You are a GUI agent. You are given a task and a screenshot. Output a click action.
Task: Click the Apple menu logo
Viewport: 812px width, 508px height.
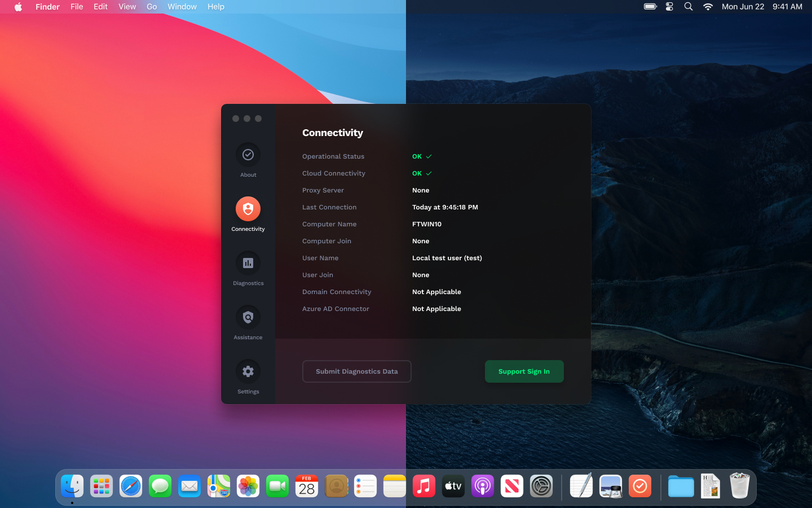click(18, 7)
